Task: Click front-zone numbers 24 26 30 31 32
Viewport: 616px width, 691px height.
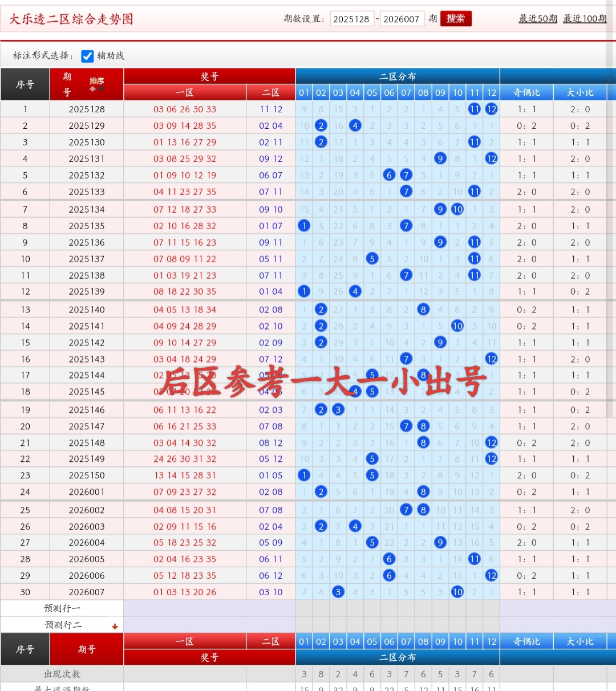Action: (x=185, y=458)
